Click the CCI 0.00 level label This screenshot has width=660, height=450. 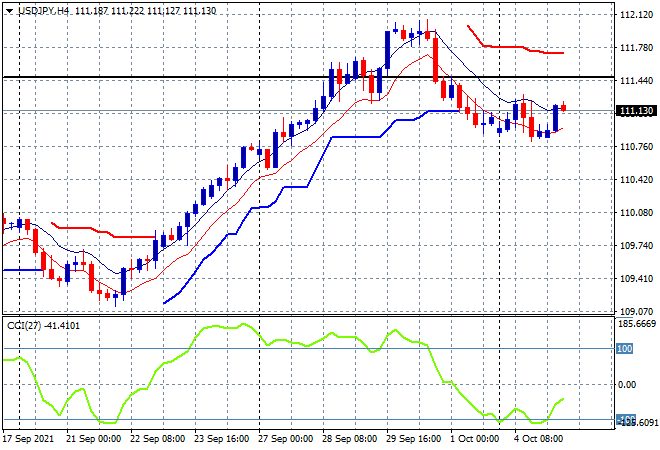[627, 384]
